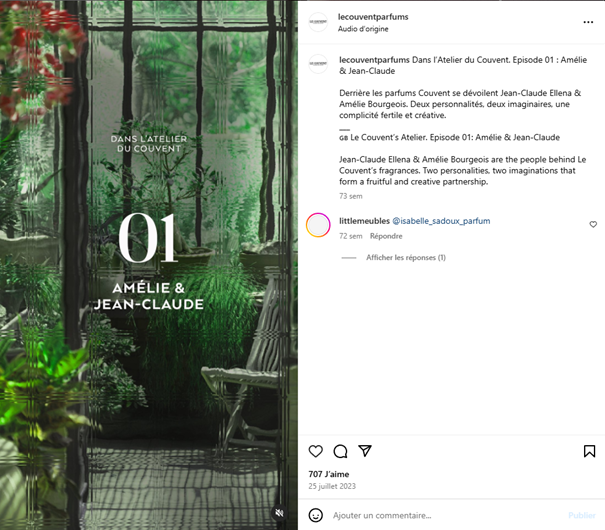The height and width of the screenshot is (530, 605).
Task: Focus the Ajouter un commentaire field
Action: (448, 515)
